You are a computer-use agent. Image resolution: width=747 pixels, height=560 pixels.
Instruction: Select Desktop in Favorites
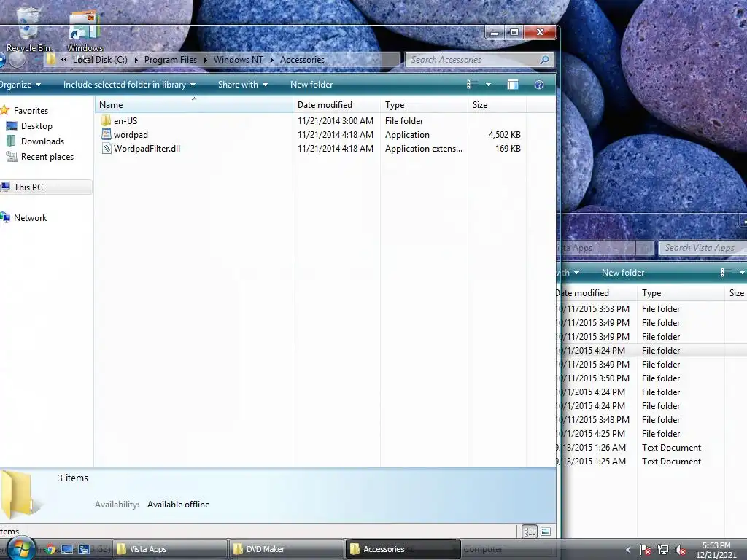click(36, 125)
